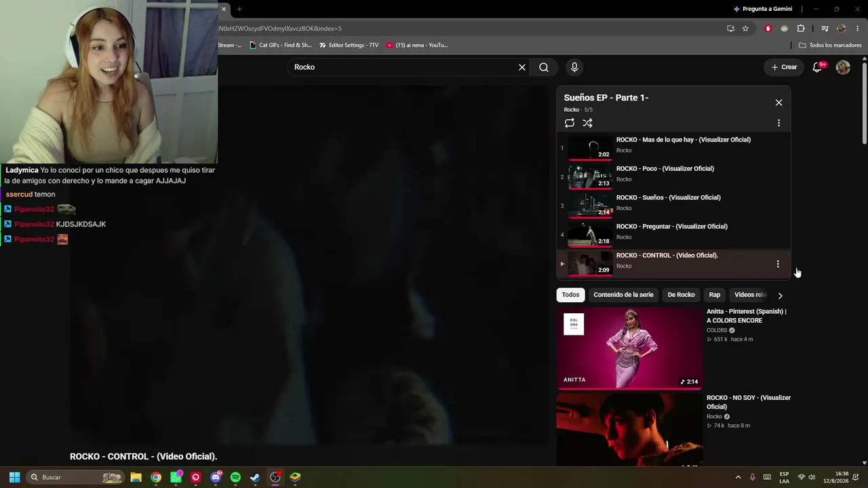Play ROCKO - Preguntar visualizer
Image resolution: width=868 pixels, height=488 pixels.
673,235
